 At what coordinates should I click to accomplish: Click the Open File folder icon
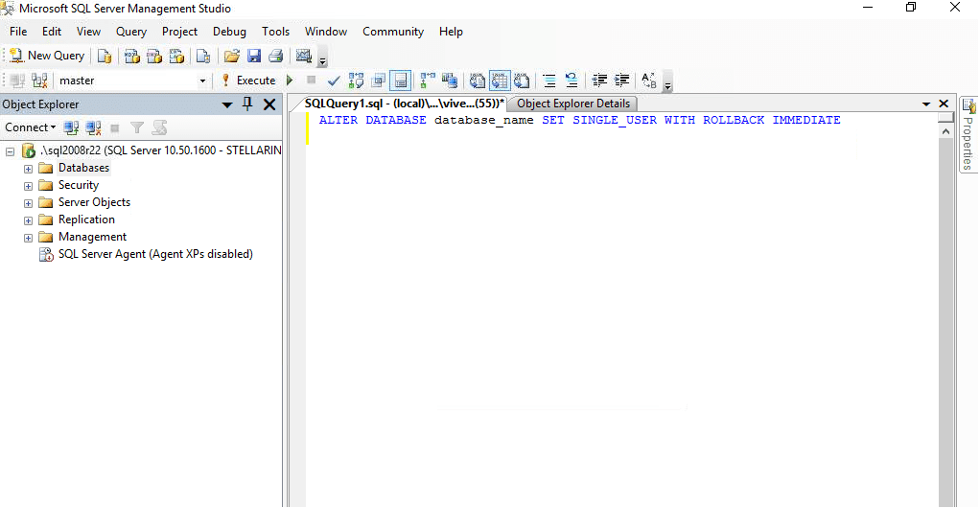tap(232, 57)
